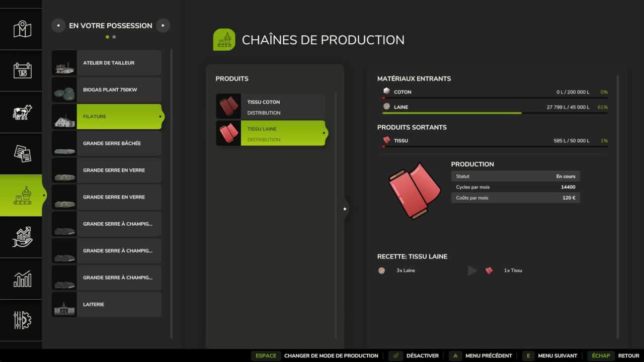
Task: Open the settings sliders gear icon
Action: 22,320
